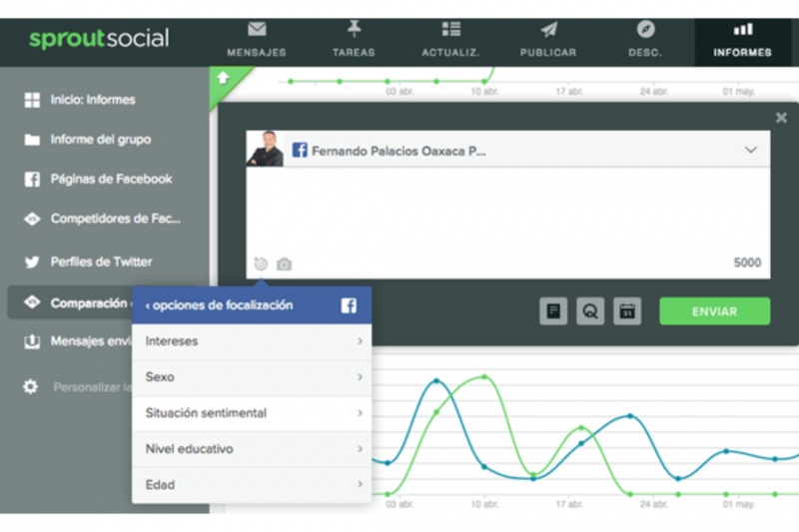The width and height of the screenshot is (799, 532).
Task: Click the Mensajes envelope icon
Action: (x=257, y=29)
